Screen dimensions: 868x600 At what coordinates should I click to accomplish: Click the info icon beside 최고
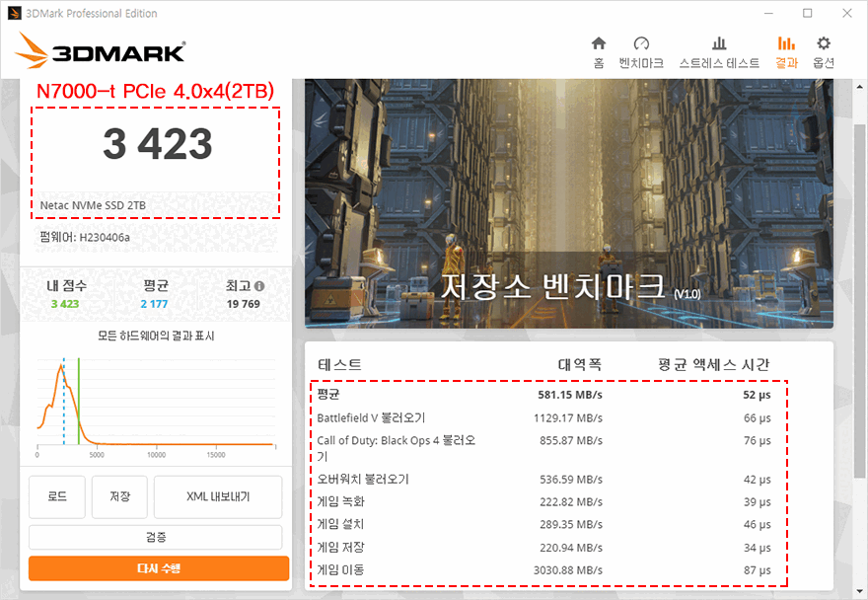259,286
